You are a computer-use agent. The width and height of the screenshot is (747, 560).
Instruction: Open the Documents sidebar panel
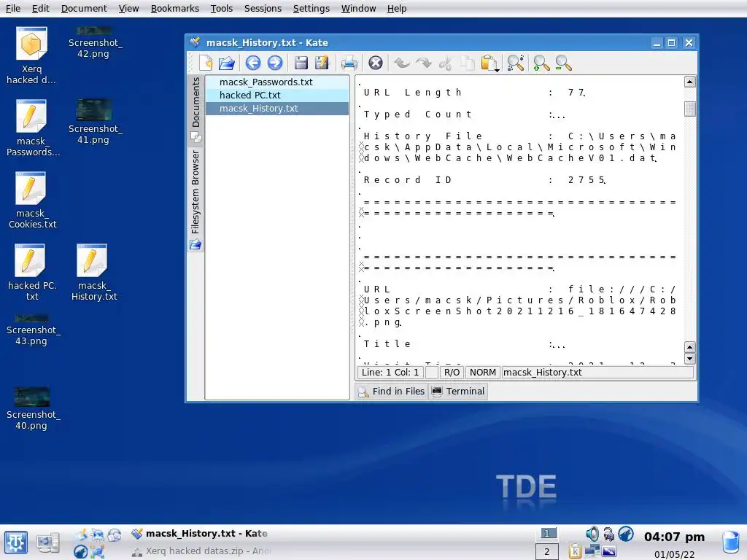(196, 109)
